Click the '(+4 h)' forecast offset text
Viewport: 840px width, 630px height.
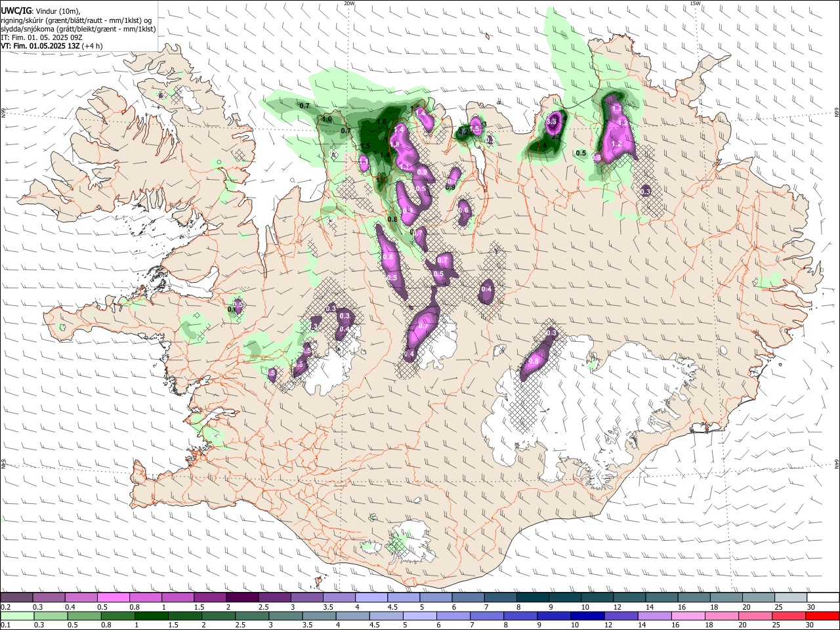click(x=93, y=46)
